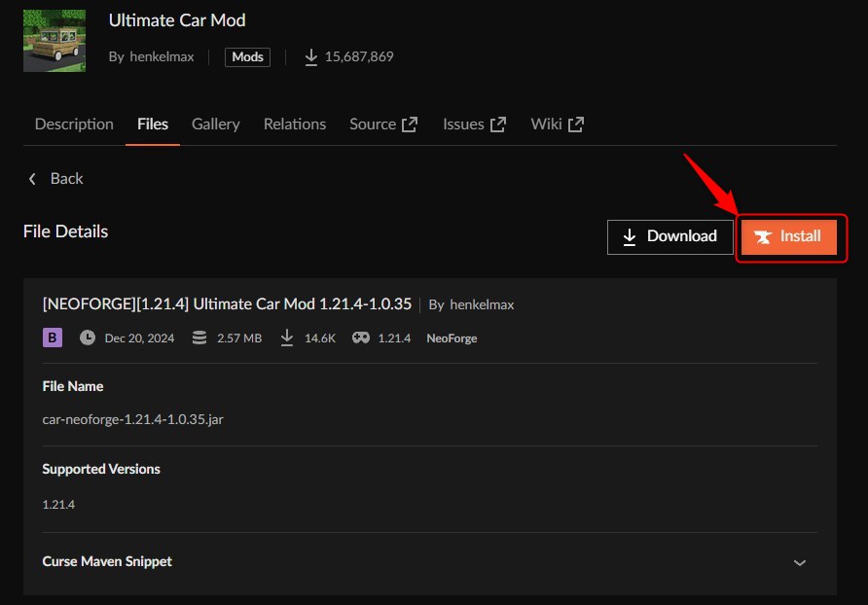Click the 2.57 MB file size

(239, 338)
